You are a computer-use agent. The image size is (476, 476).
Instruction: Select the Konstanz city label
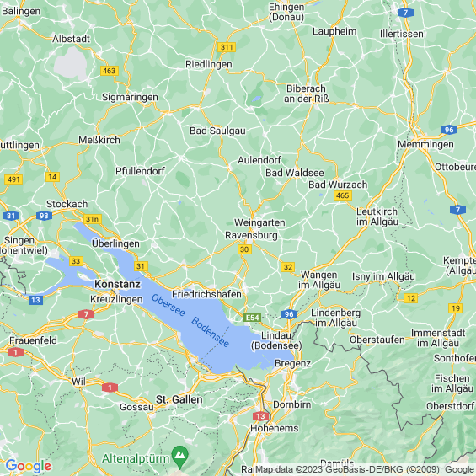pos(117,284)
